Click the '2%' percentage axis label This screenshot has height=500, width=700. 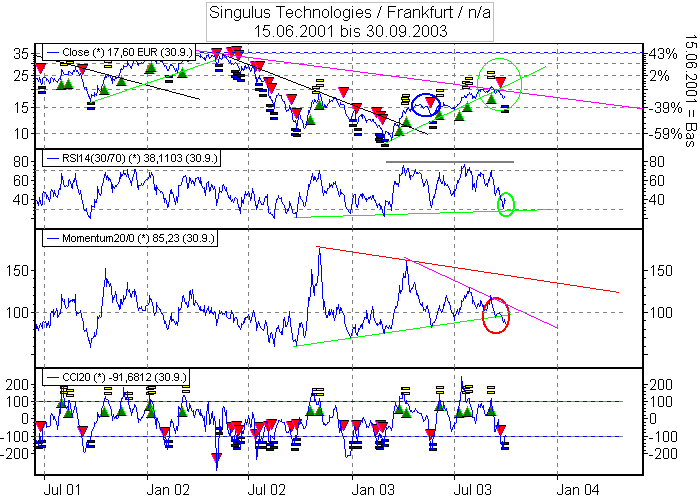click(x=659, y=76)
